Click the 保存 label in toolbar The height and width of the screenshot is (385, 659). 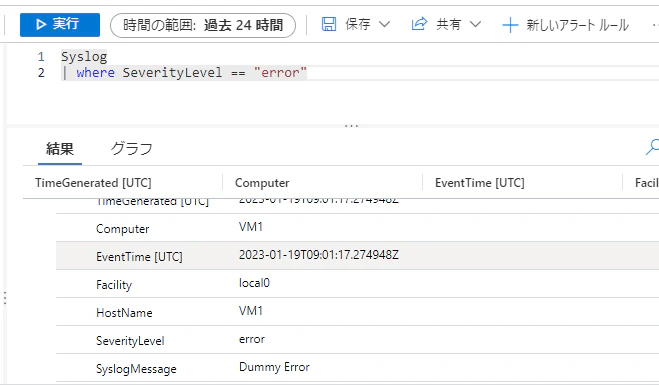pyautogui.click(x=358, y=24)
